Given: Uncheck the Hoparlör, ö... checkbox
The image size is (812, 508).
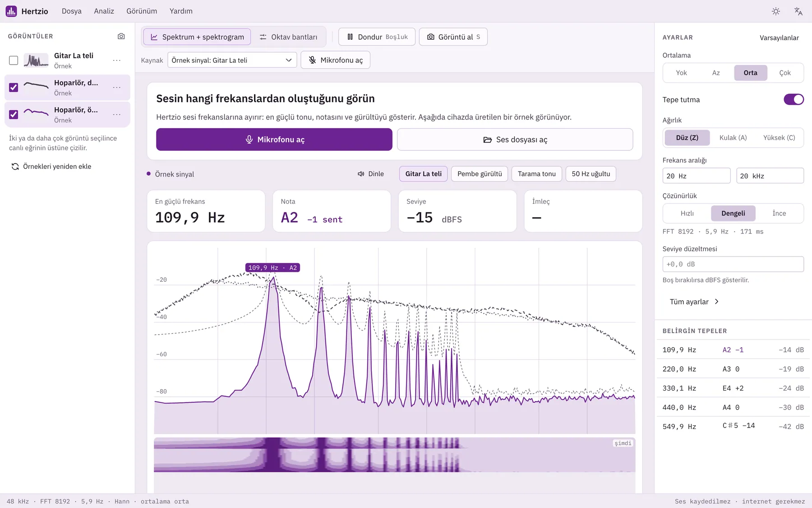Looking at the screenshot, I should [x=14, y=115].
